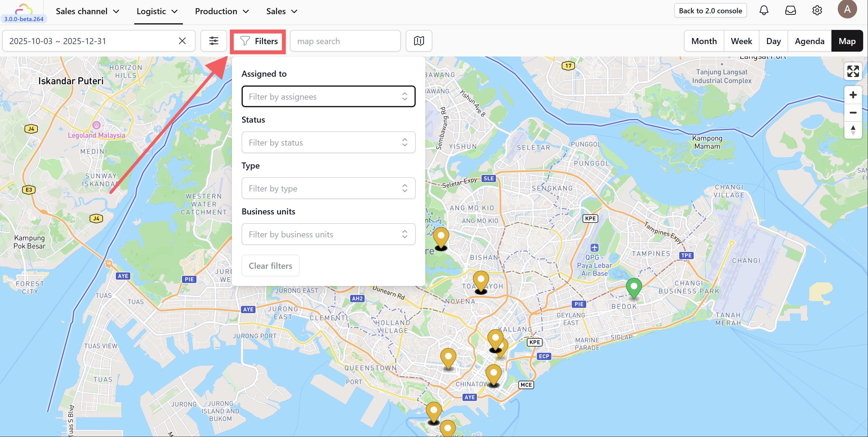Zoom in on the map
Viewport: 868px width, 437px height.
click(853, 95)
